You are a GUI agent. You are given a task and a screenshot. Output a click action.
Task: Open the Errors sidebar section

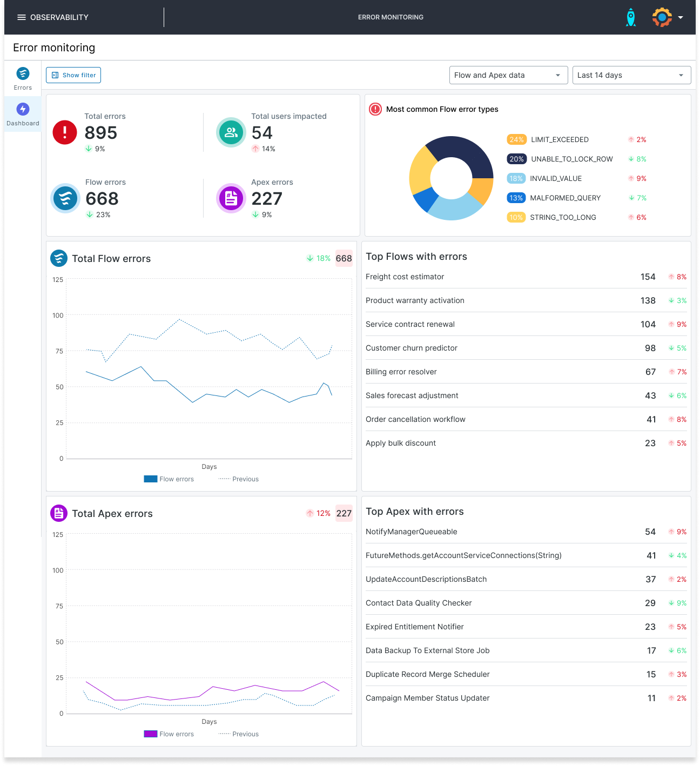pyautogui.click(x=23, y=79)
